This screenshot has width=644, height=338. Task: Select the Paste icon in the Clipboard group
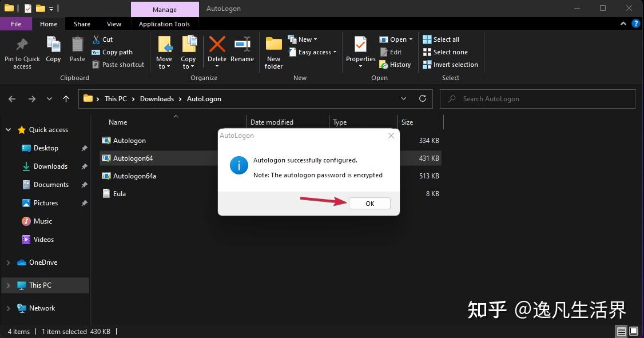tap(77, 49)
